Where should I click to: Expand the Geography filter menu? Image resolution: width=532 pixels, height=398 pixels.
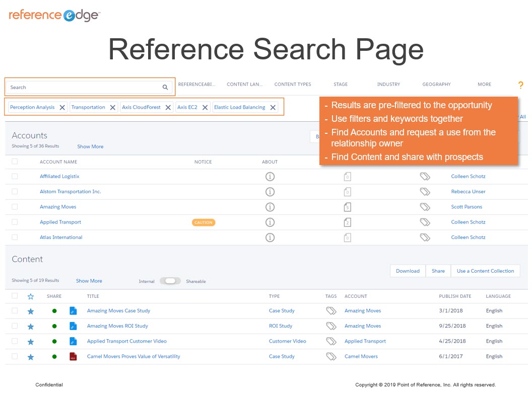(x=436, y=85)
